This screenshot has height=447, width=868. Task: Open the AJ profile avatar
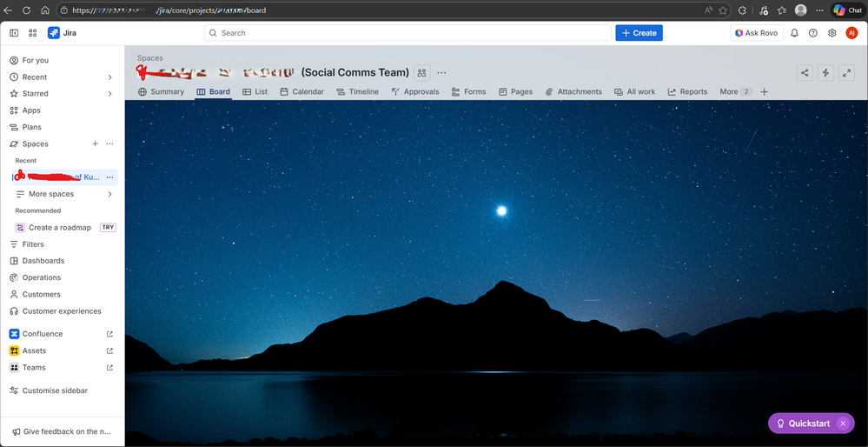[851, 33]
